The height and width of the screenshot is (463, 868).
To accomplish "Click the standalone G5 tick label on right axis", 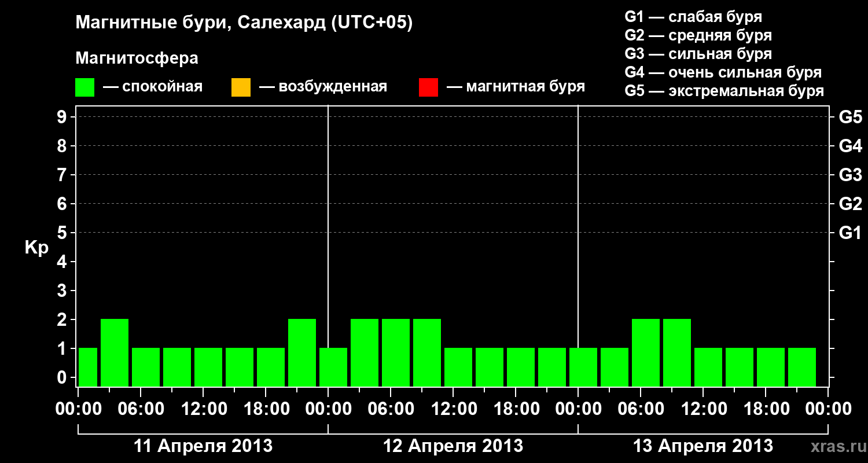I will [851, 117].
